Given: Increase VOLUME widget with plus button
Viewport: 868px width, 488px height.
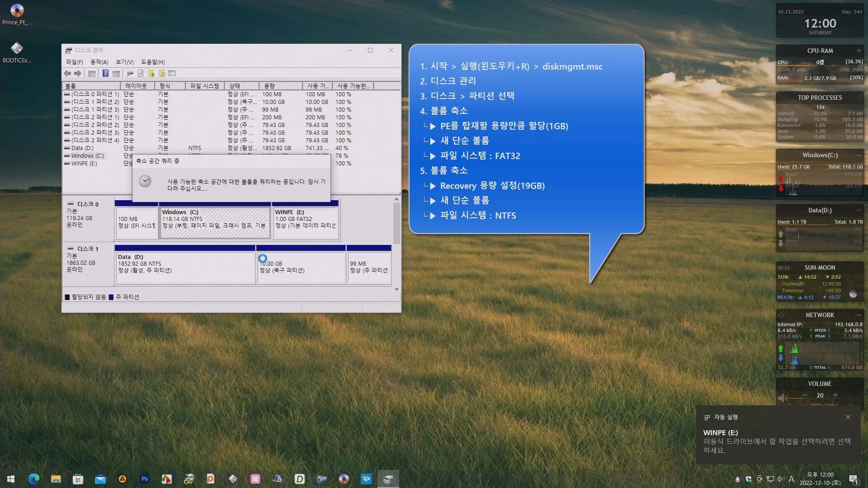Looking at the screenshot, I should pos(835,395).
